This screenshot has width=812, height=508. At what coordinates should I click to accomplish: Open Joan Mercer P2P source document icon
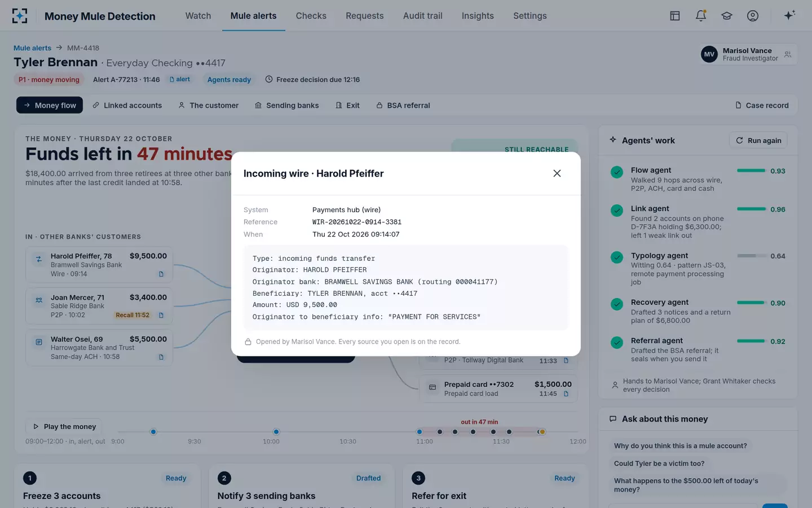161,316
